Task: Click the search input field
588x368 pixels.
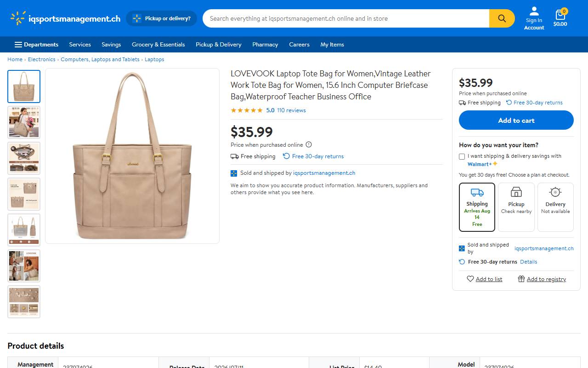Action: pos(346,18)
